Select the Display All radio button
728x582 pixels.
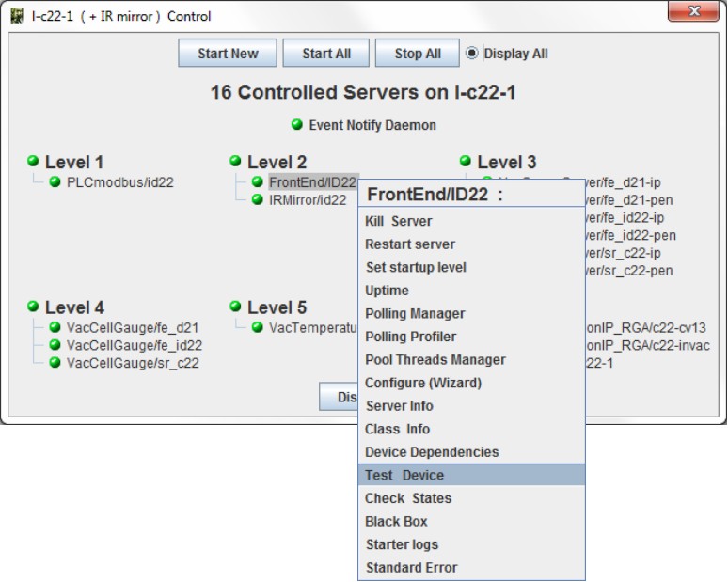click(472, 54)
